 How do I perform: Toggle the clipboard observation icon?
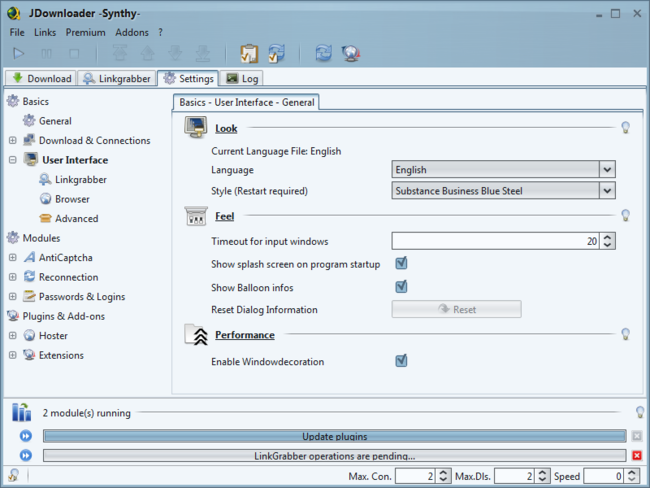point(249,54)
